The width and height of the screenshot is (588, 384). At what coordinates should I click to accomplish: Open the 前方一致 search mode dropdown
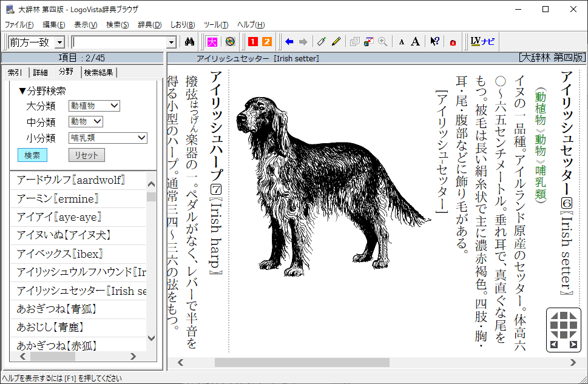(59, 42)
